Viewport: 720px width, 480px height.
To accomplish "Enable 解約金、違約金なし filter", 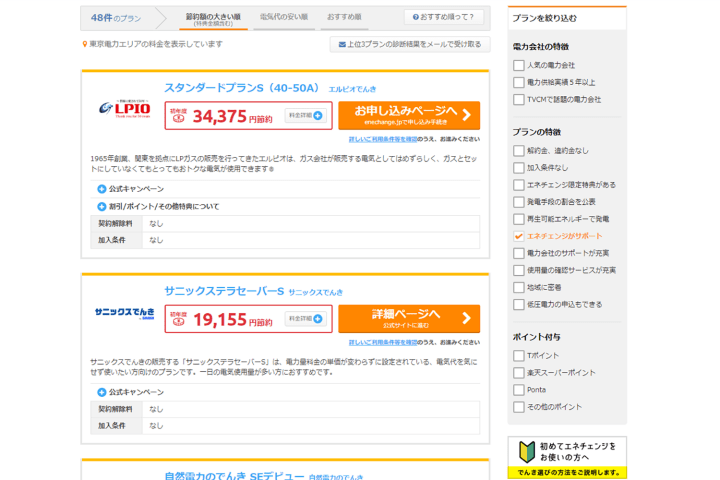I will point(518,151).
